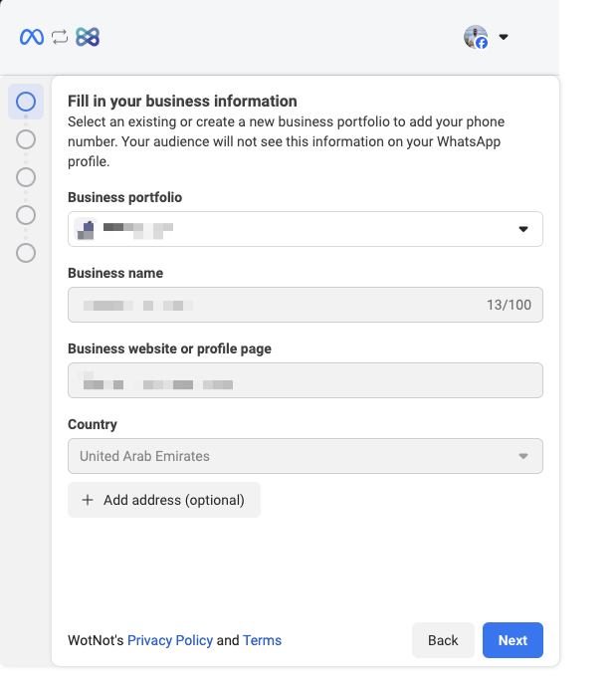Select the fifth step circle indicator
616x689 pixels.
[x=26, y=253]
